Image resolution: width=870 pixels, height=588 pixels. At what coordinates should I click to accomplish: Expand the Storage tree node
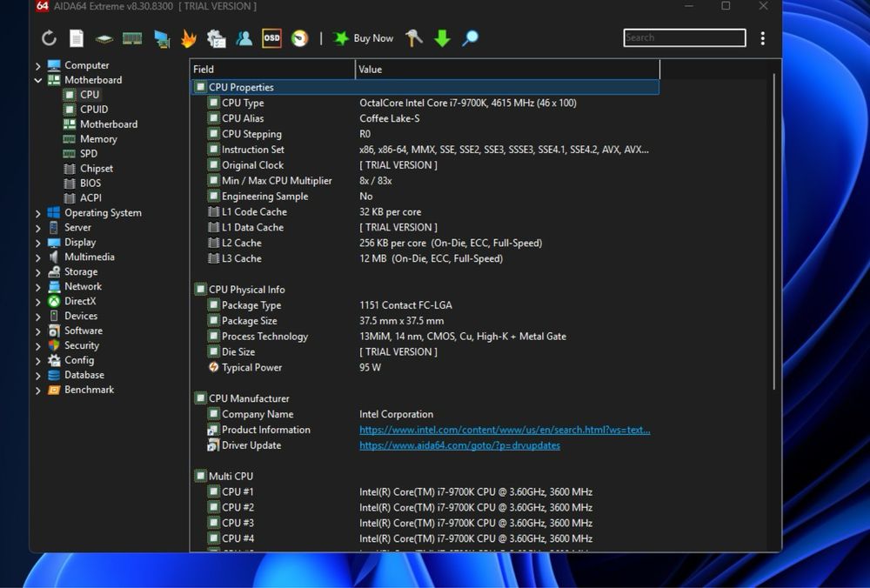37,272
